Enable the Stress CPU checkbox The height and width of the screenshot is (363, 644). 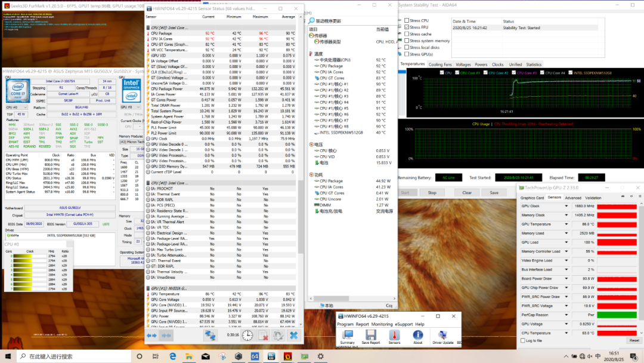pyautogui.click(x=405, y=20)
